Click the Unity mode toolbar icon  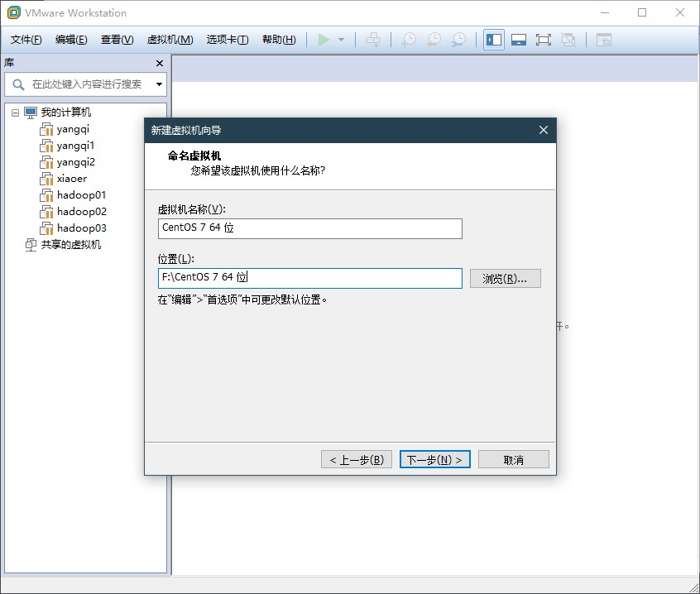point(568,40)
